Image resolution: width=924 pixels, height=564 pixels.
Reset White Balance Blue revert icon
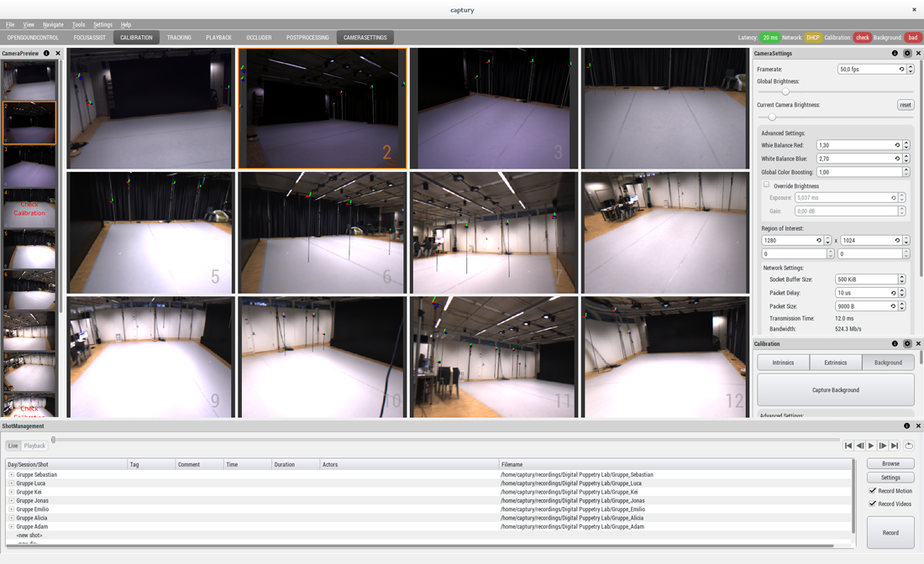(x=897, y=159)
